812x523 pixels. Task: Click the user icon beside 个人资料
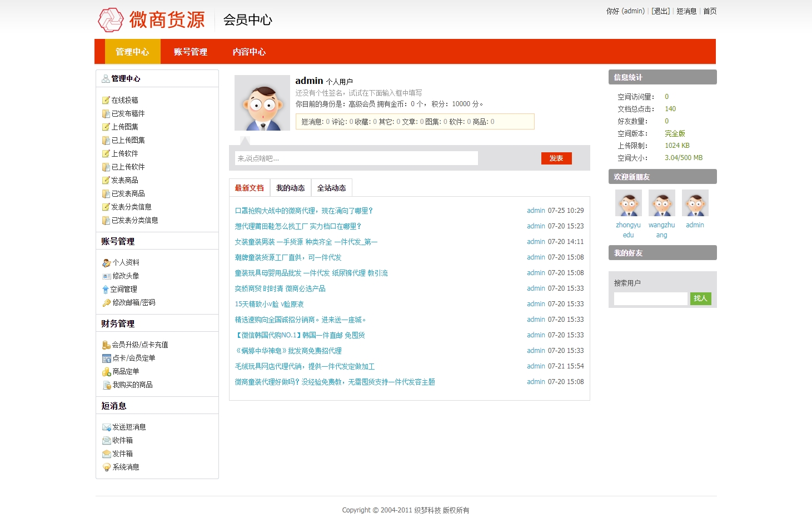point(106,262)
